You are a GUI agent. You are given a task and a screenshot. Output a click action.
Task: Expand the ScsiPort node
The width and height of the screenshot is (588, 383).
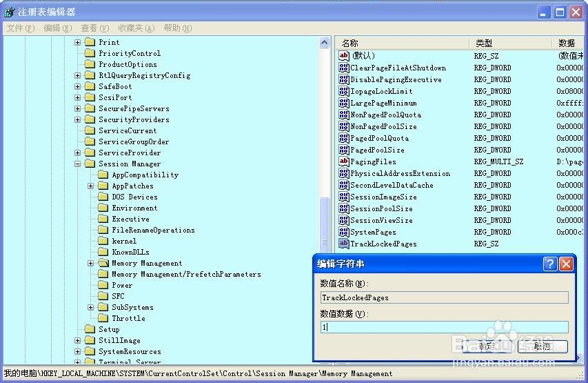[78, 97]
